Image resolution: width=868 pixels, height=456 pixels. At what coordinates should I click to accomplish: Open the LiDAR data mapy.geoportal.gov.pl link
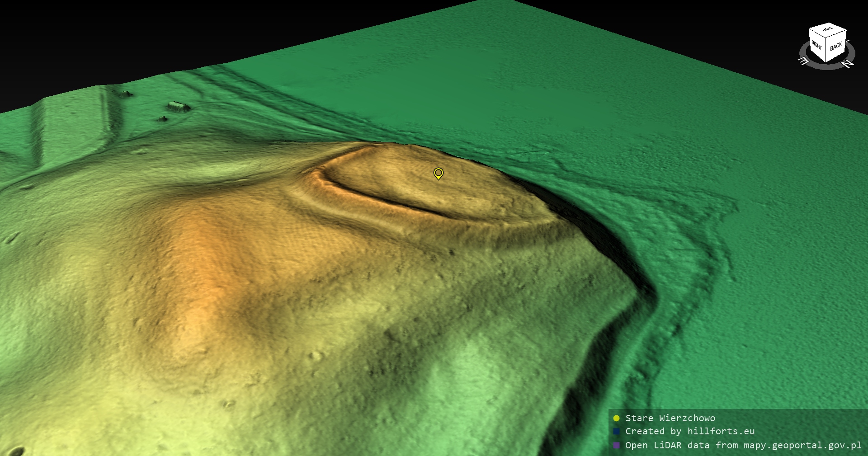pyautogui.click(x=743, y=445)
